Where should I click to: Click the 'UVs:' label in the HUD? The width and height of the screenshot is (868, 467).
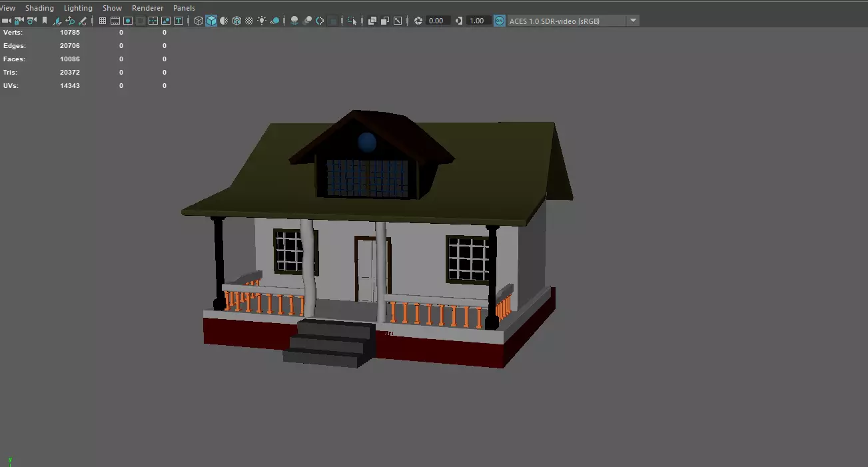pyautogui.click(x=11, y=85)
